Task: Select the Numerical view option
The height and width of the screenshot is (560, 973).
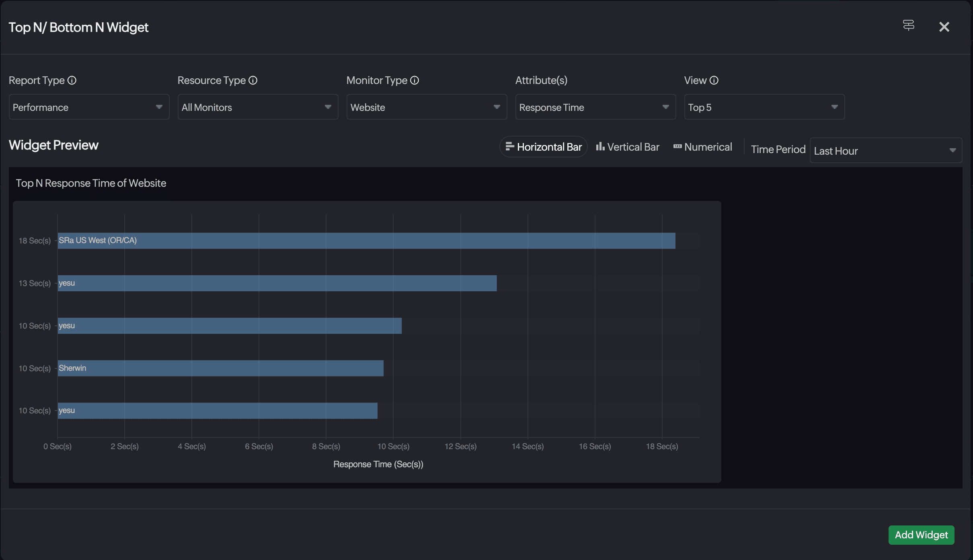Action: pyautogui.click(x=708, y=147)
